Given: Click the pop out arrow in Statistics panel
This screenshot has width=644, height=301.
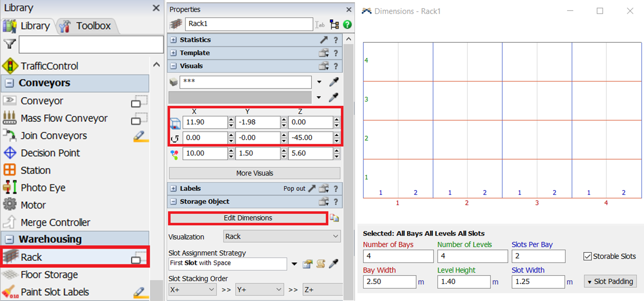Looking at the screenshot, I should (x=324, y=40).
